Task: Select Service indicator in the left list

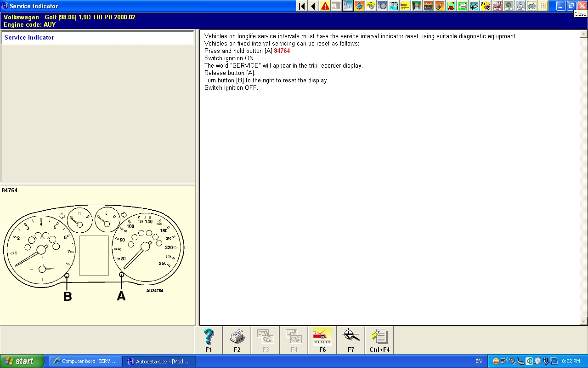Action: [x=29, y=38]
